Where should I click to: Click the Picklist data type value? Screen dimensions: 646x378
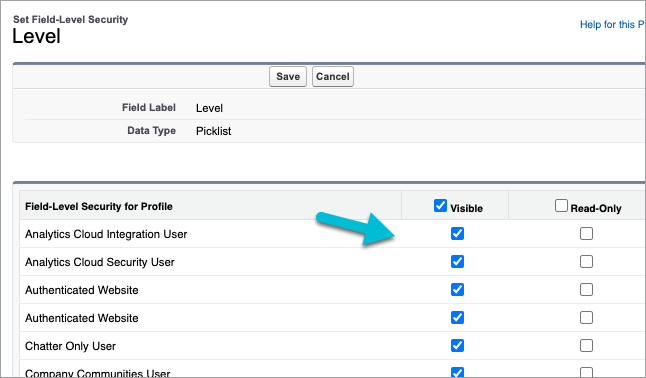coord(213,131)
